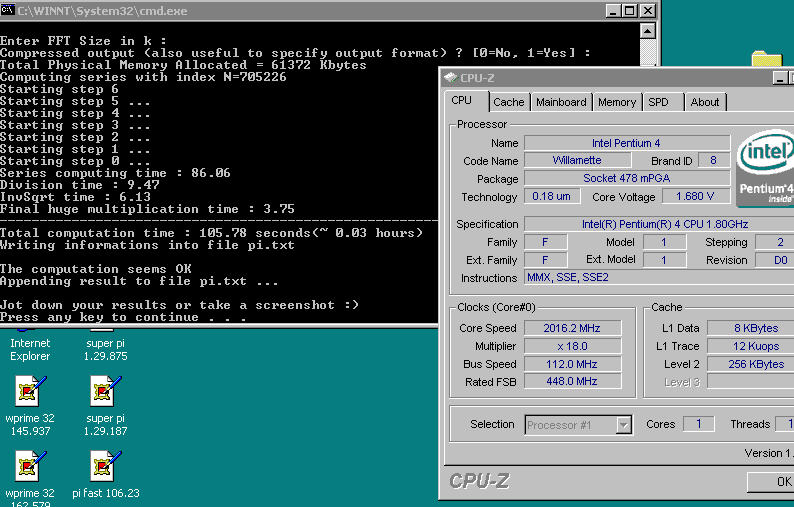The height and width of the screenshot is (507, 794).
Task: Click the CPU-Z title bar app icon
Action: coord(450,77)
